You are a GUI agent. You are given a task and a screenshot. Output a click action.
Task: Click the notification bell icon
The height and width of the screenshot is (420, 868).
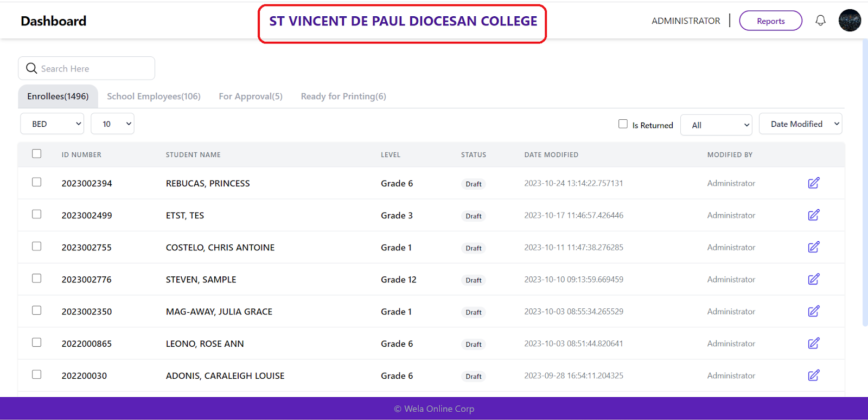click(x=820, y=21)
